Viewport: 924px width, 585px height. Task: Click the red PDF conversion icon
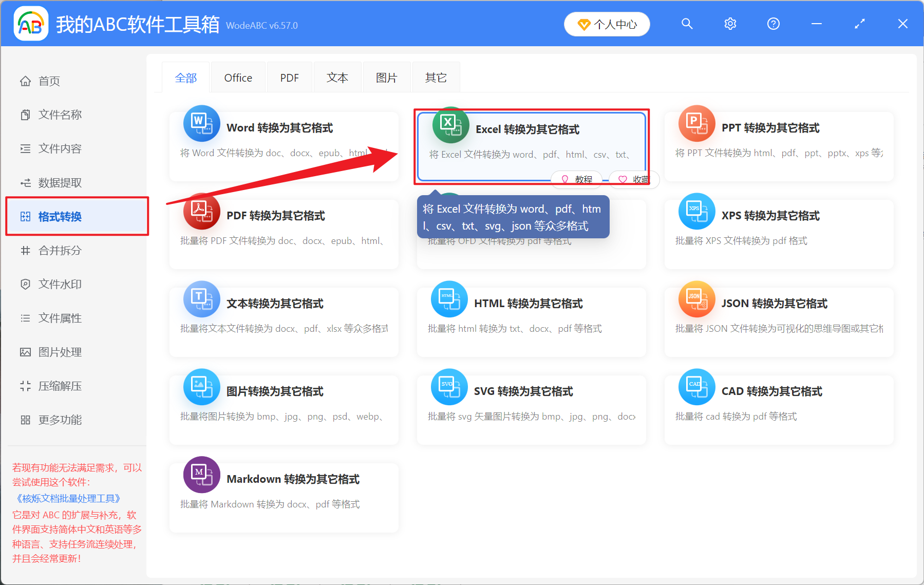pyautogui.click(x=201, y=211)
